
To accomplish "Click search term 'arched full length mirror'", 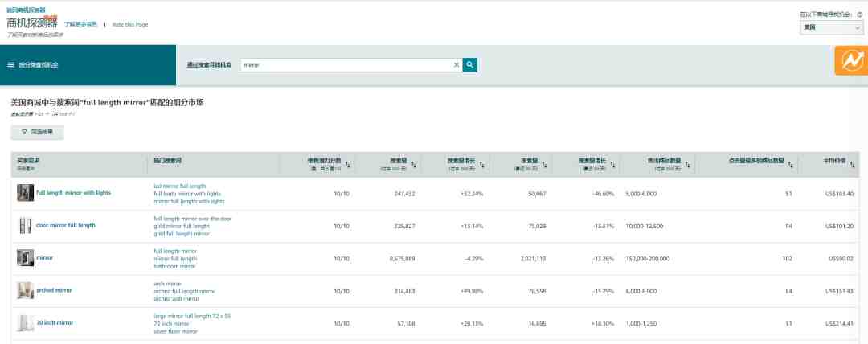I will click(184, 292).
